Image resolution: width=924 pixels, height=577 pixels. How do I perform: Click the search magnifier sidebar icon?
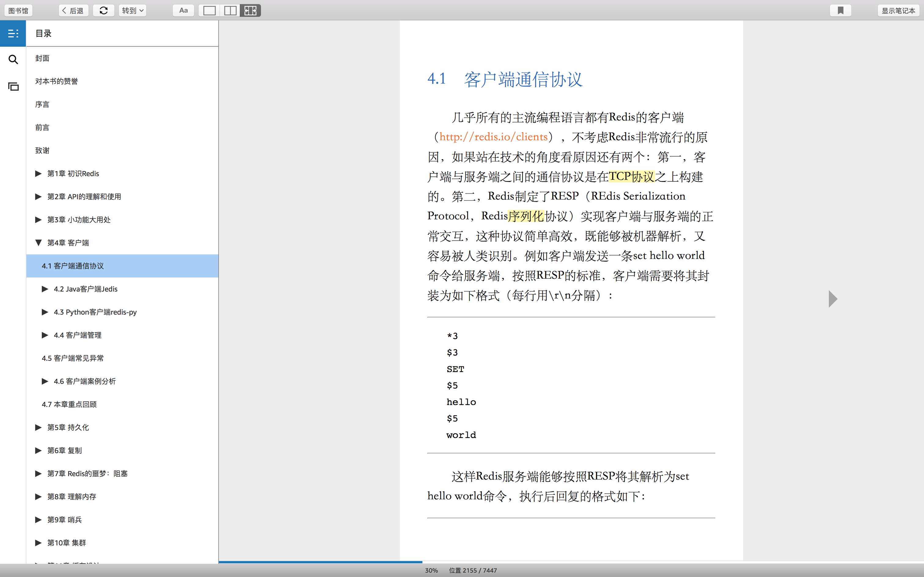[13, 60]
